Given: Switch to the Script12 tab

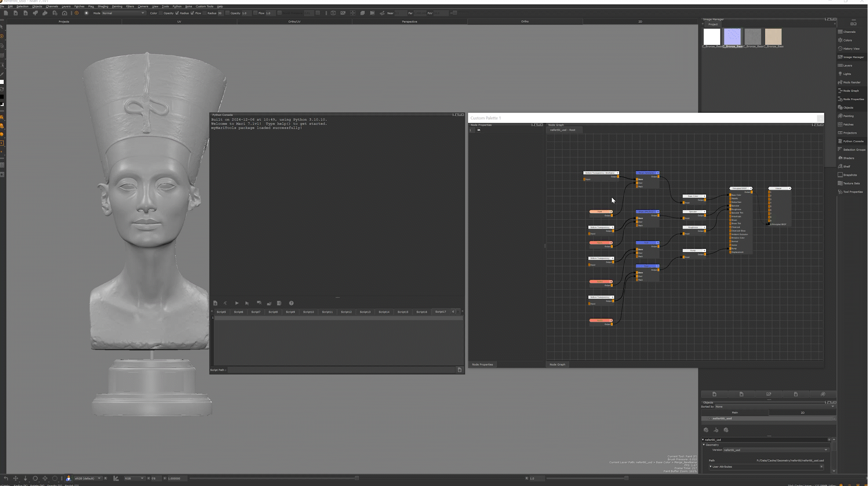Looking at the screenshot, I should (346, 312).
